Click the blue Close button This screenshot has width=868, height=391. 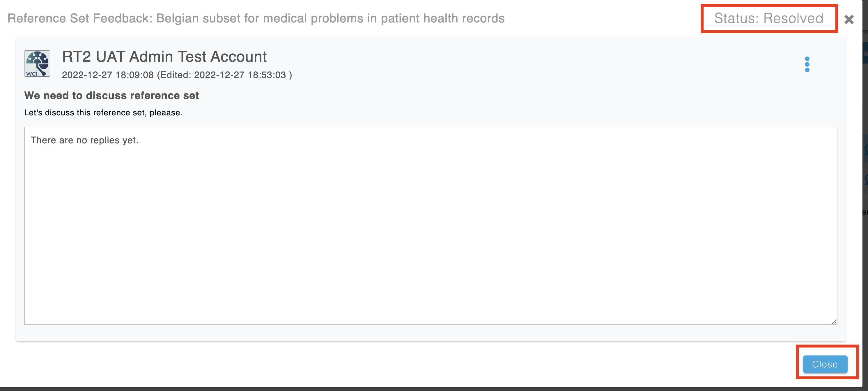click(x=825, y=364)
